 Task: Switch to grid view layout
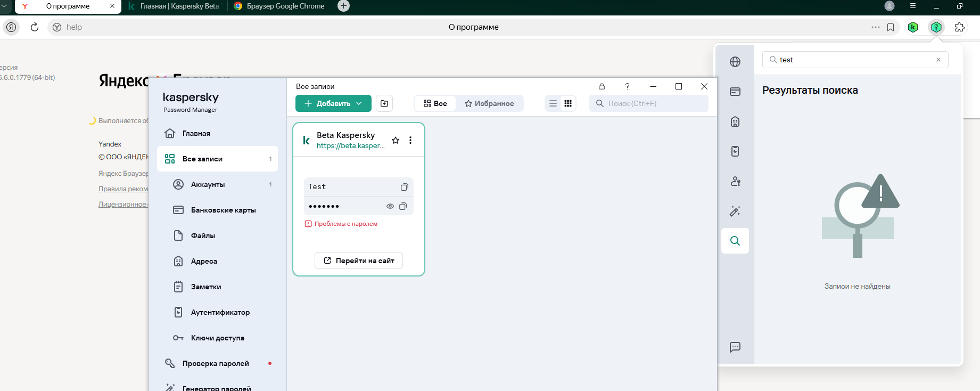click(x=568, y=103)
